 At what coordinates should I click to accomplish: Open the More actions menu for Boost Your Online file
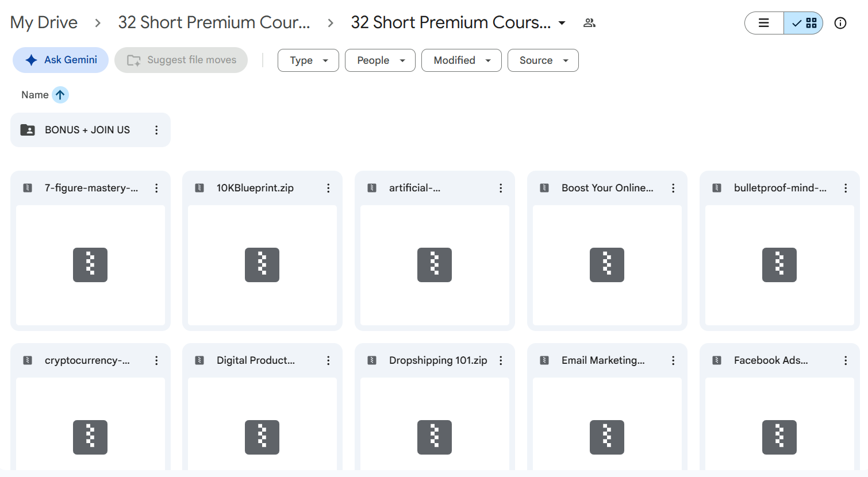673,188
